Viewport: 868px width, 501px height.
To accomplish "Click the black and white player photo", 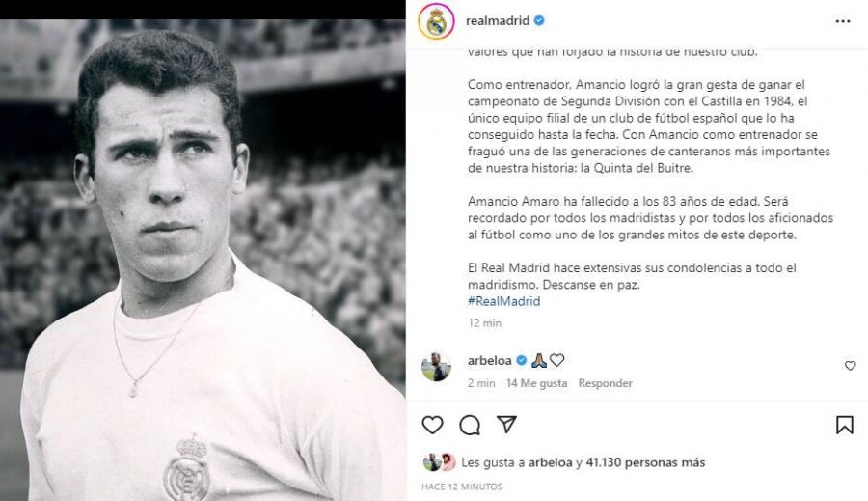I will (203, 260).
